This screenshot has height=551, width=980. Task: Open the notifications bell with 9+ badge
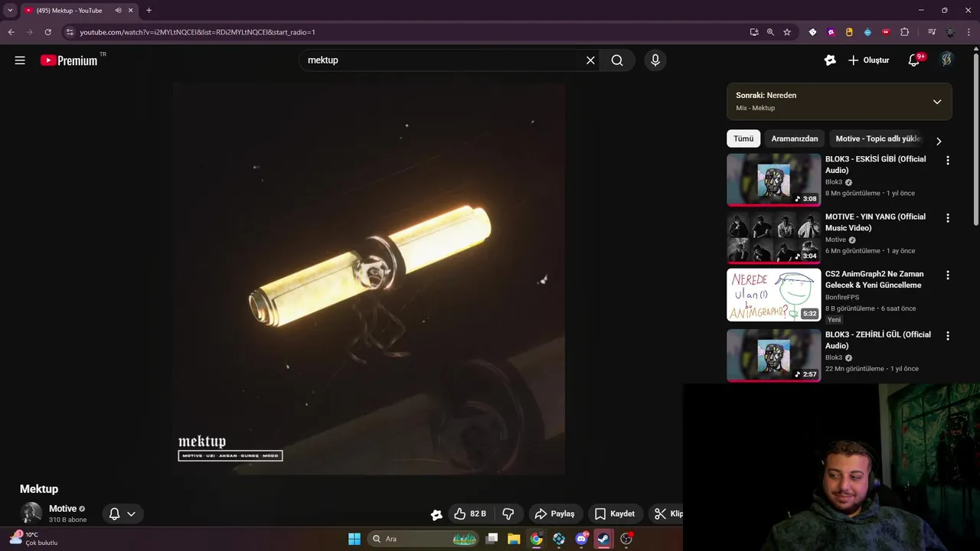914,60
